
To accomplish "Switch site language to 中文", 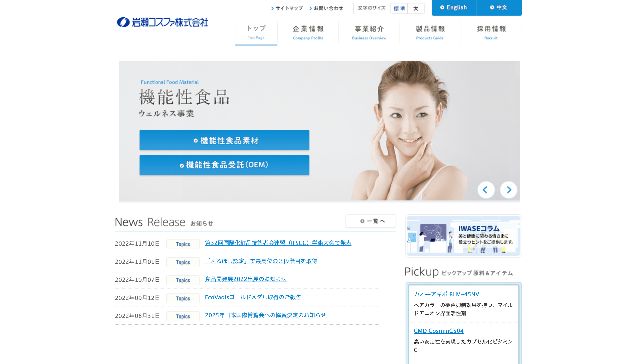I will 499,8.
